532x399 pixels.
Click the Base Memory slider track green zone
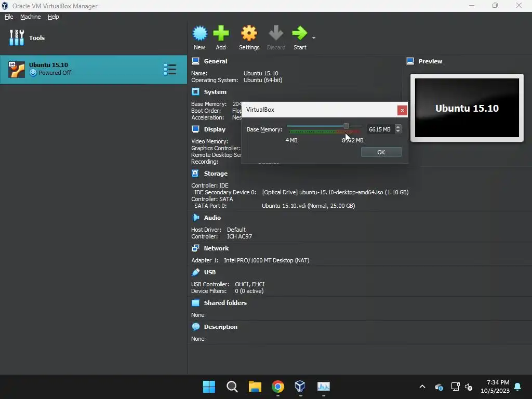(312, 131)
